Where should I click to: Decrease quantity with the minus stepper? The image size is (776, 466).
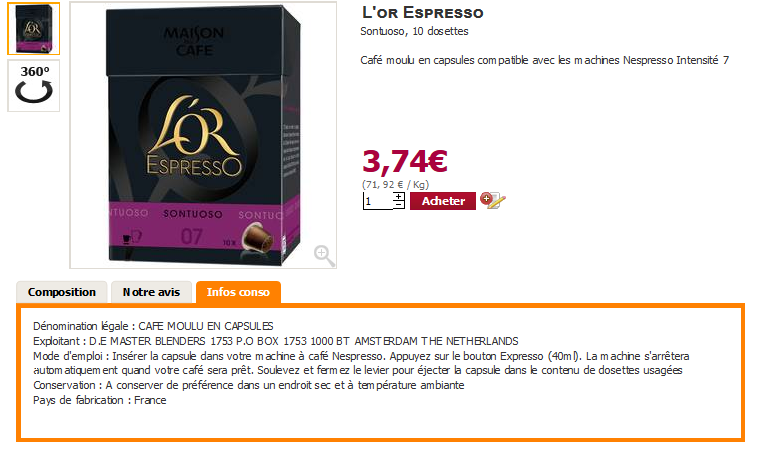399,204
